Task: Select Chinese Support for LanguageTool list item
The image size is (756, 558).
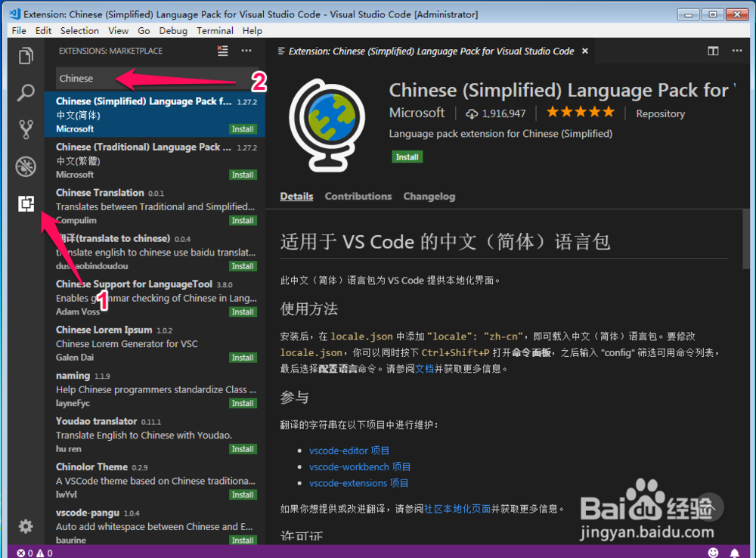Action: click(155, 298)
